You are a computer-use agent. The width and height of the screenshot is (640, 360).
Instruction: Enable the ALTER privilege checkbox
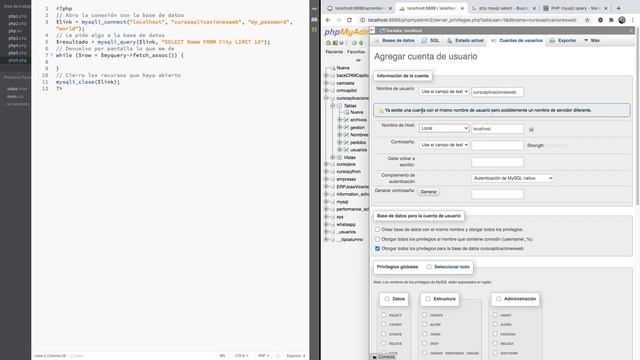424,324
